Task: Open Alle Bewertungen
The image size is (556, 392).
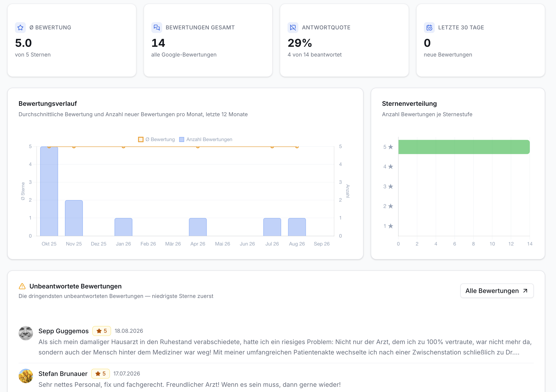Action: tap(497, 291)
